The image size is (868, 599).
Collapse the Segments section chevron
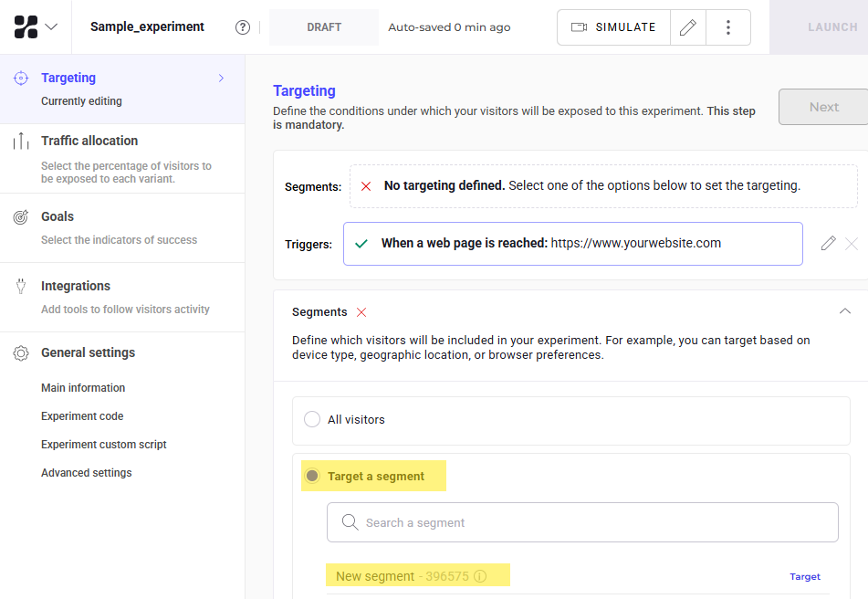pyautogui.click(x=844, y=311)
